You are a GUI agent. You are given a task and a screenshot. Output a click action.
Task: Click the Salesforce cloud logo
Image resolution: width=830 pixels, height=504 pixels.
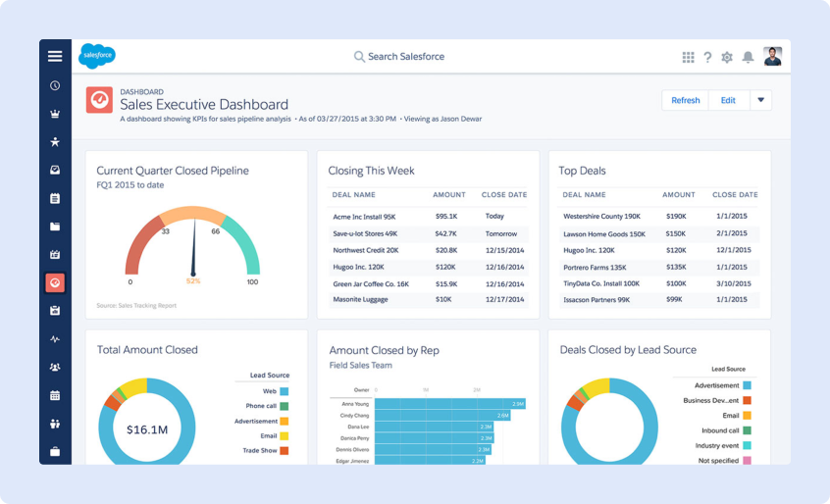[97, 56]
